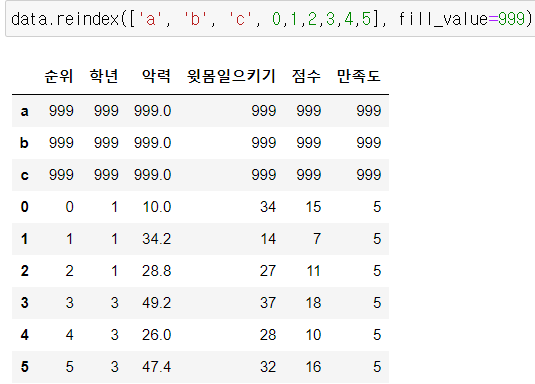The image size is (535, 384).
Task: Click the 윗몸일으키기 value 28
Action: click(268, 335)
